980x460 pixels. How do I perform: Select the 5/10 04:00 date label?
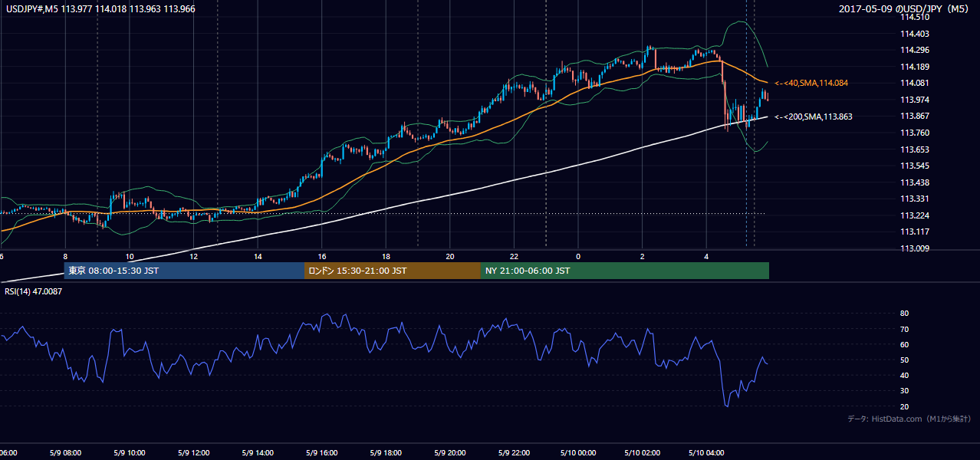pos(706,453)
